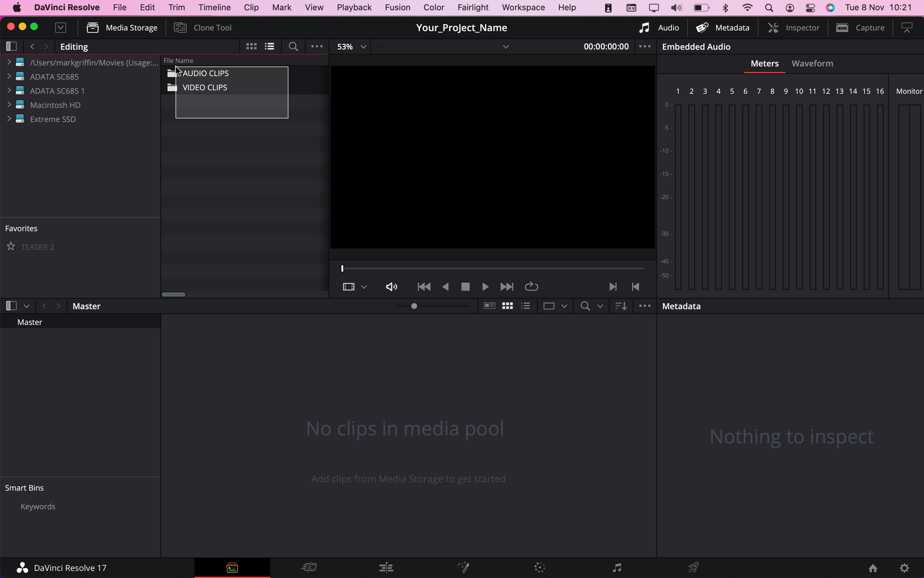The width and height of the screenshot is (924, 578).
Task: Expand the Extreme SSD drive
Action: coord(9,119)
